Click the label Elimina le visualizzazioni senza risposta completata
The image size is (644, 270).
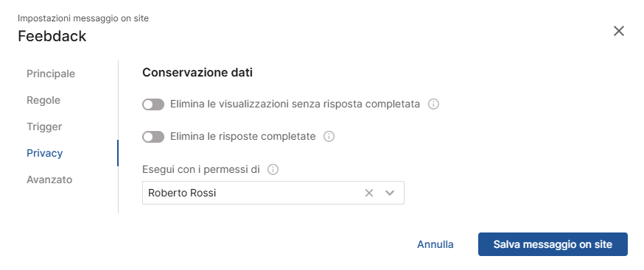point(295,104)
